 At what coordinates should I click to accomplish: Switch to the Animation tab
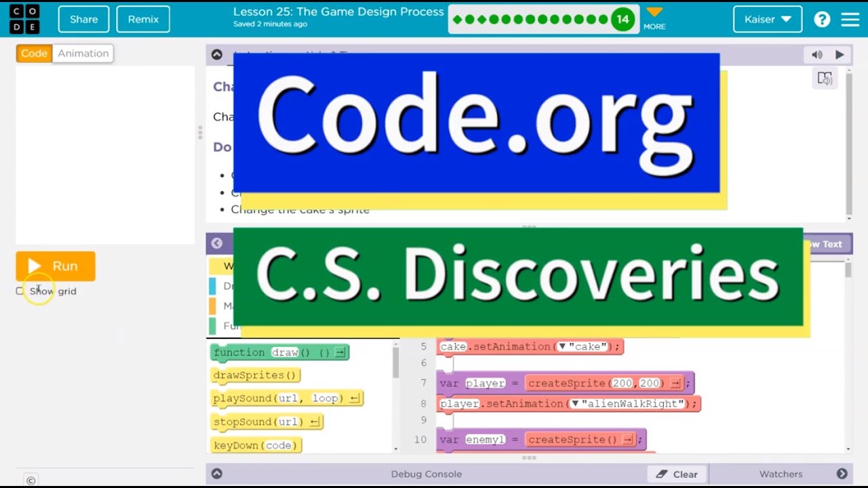coord(83,53)
